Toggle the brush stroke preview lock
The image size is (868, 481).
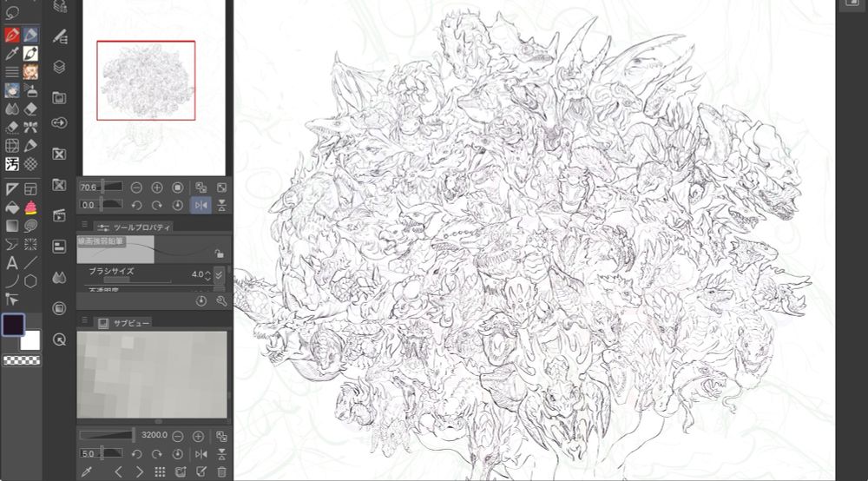(220, 254)
